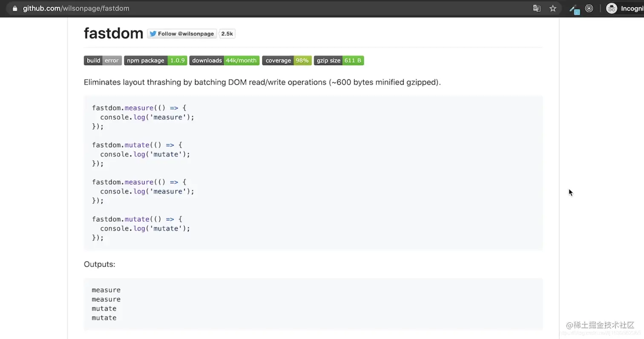Click the first fastdom.measure(() => { line

(x=139, y=108)
